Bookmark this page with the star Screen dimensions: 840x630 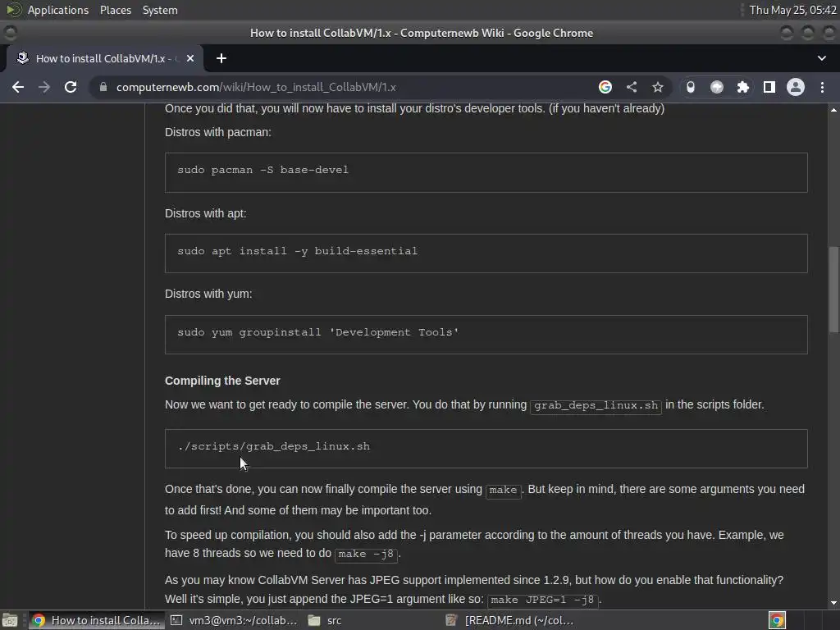coord(658,87)
